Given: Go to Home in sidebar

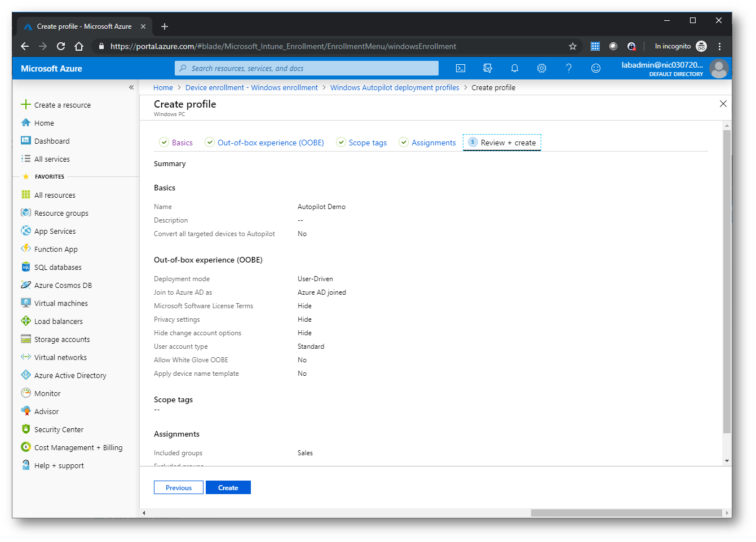Looking at the screenshot, I should coord(44,123).
